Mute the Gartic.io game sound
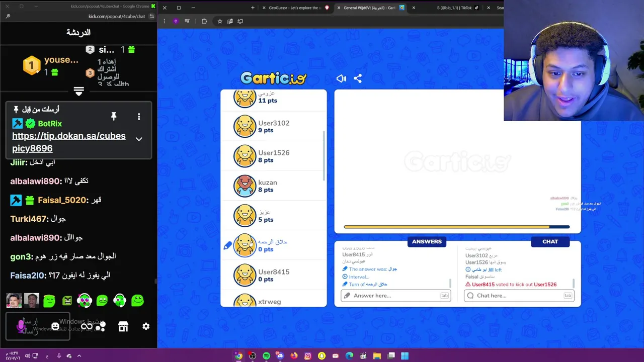 tap(341, 78)
